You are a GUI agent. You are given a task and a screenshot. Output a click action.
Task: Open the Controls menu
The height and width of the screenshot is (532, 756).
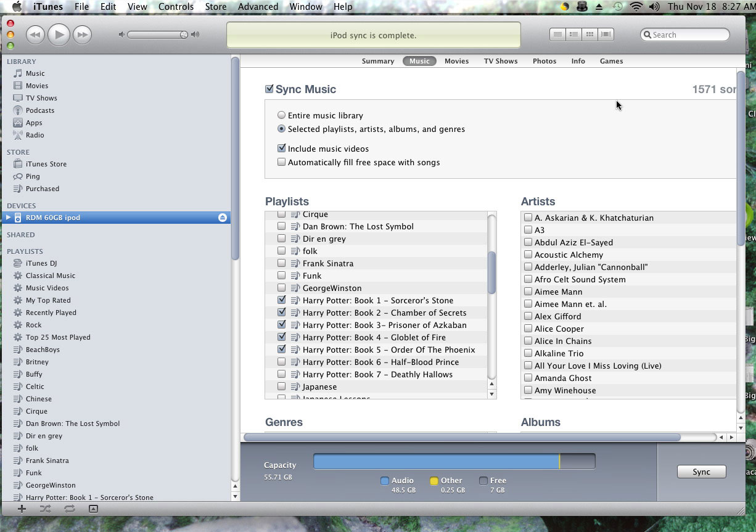pyautogui.click(x=176, y=7)
